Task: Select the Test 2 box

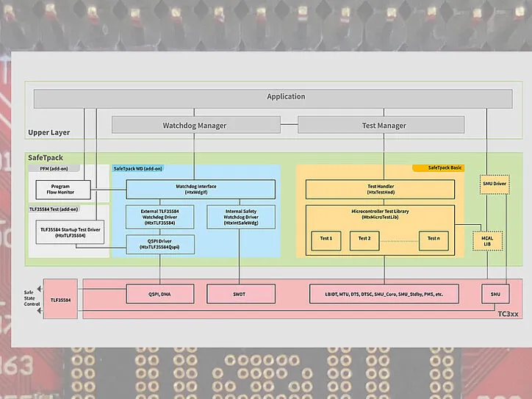Action: click(x=364, y=241)
